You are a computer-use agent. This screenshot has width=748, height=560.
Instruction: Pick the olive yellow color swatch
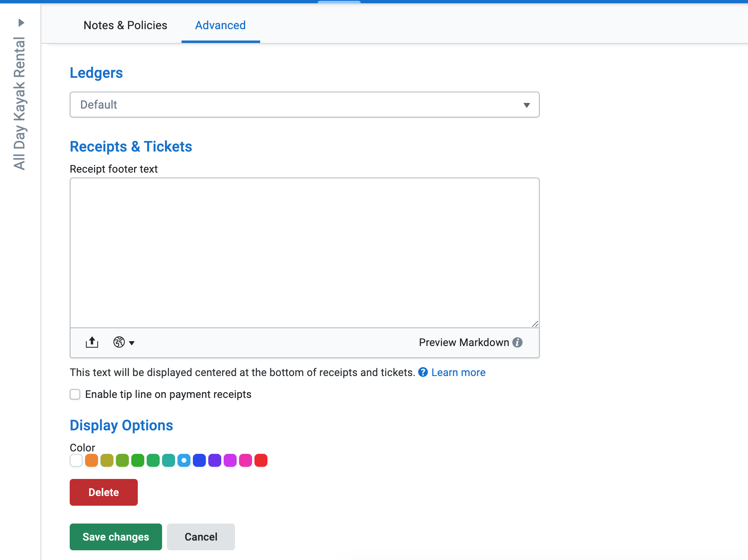click(107, 460)
